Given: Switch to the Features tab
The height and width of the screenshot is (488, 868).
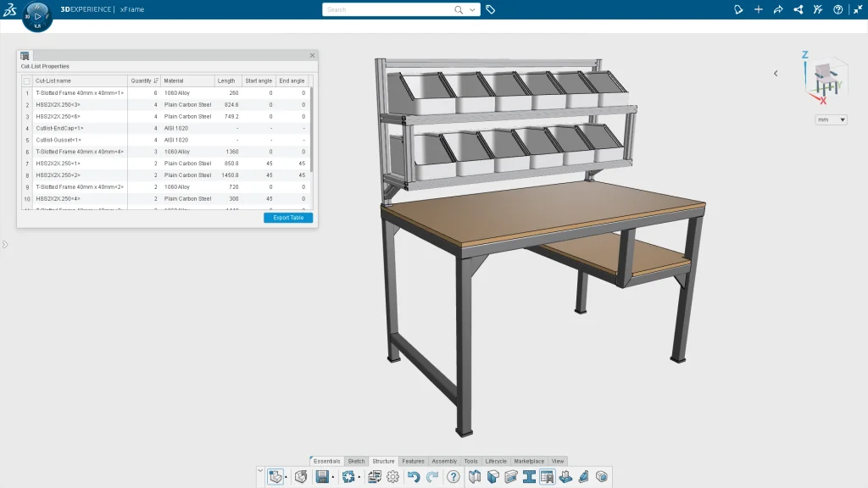Looking at the screenshot, I should (x=413, y=462).
